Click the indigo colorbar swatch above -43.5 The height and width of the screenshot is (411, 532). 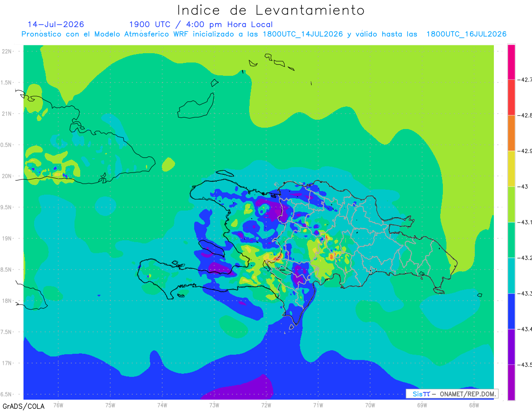pyautogui.click(x=511, y=347)
